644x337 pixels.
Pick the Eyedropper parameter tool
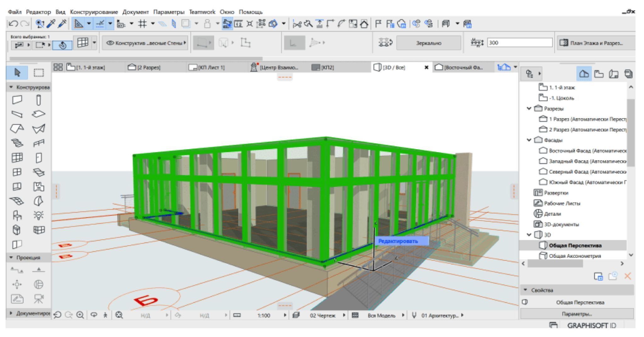51,24
